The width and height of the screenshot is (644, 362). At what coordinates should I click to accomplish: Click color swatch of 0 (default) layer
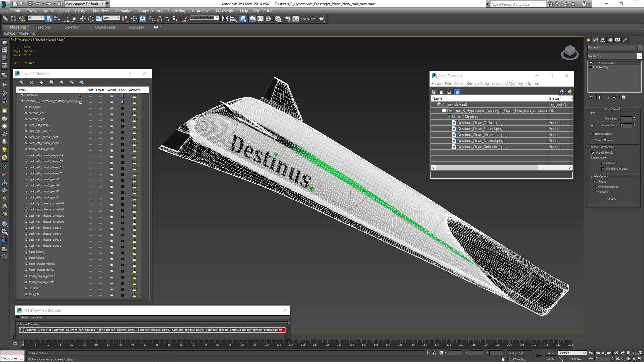coord(122,96)
